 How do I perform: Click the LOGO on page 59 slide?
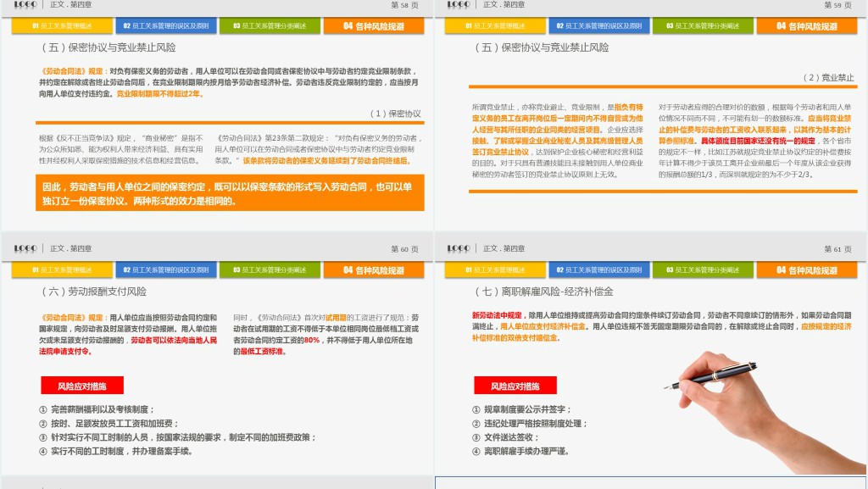click(x=458, y=5)
